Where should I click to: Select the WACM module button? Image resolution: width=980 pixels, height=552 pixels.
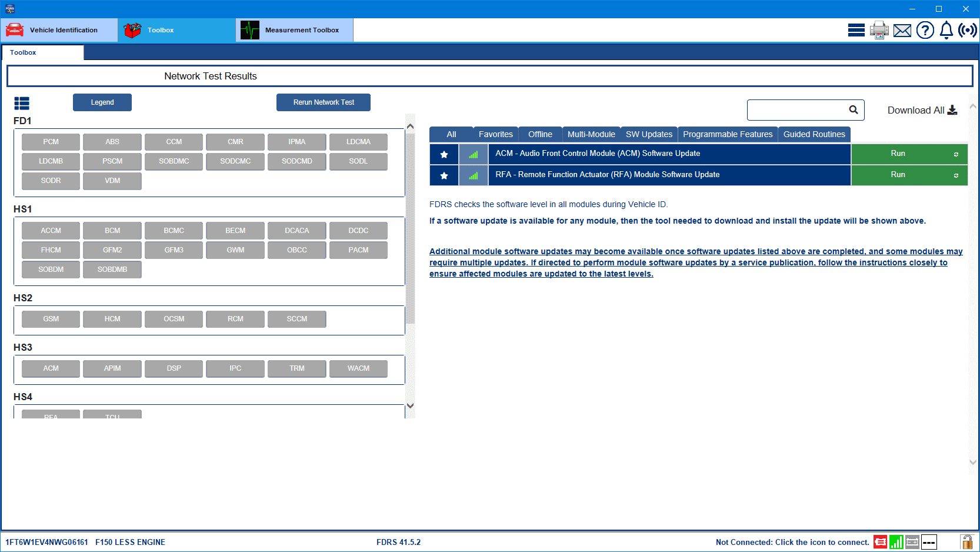pyautogui.click(x=358, y=368)
